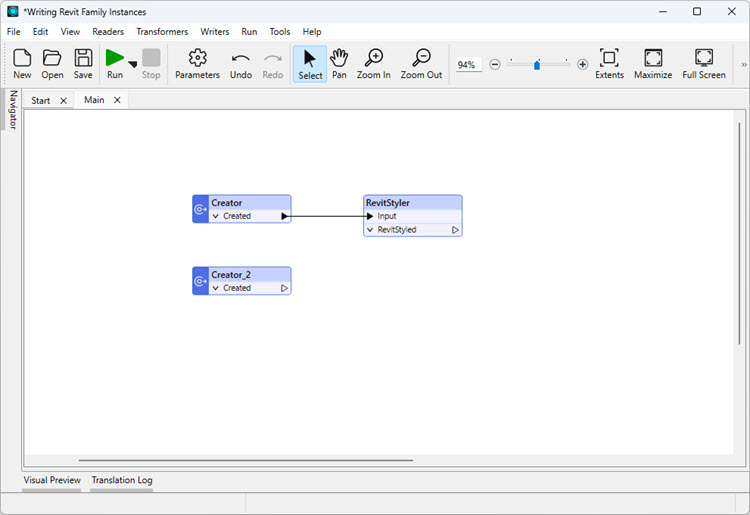The image size is (750, 515).
Task: Click the Creator Created output port arrow
Action: tap(285, 216)
